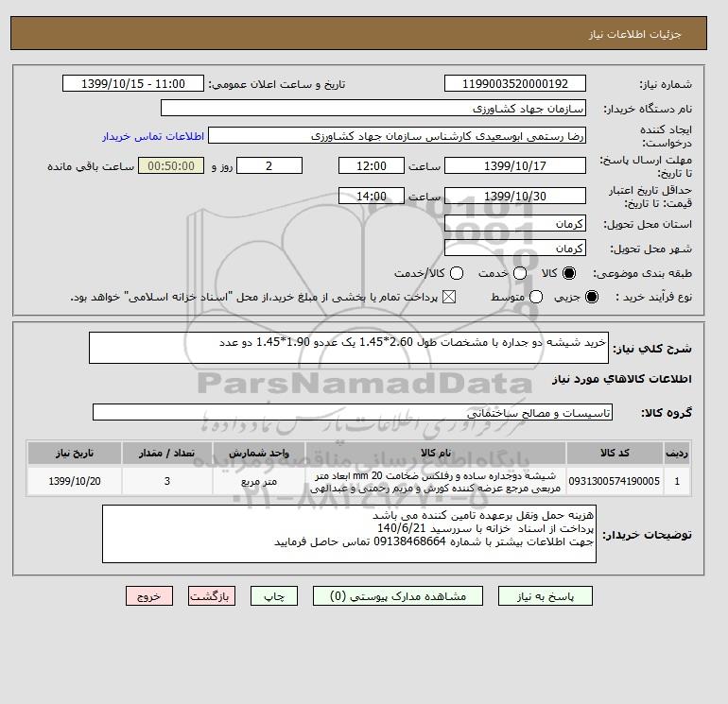
Task: Click the need number field 1199003520000192
Action: click(x=515, y=83)
